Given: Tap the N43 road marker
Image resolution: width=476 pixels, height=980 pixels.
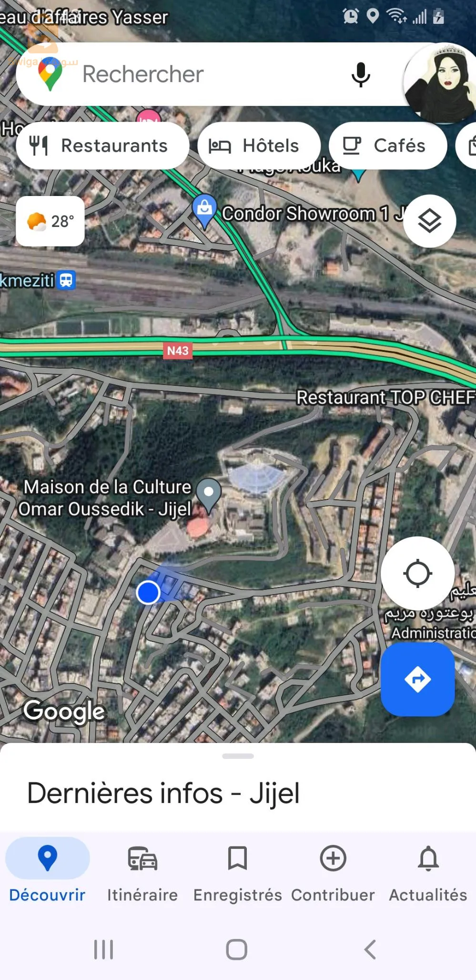Looking at the screenshot, I should pyautogui.click(x=178, y=351).
